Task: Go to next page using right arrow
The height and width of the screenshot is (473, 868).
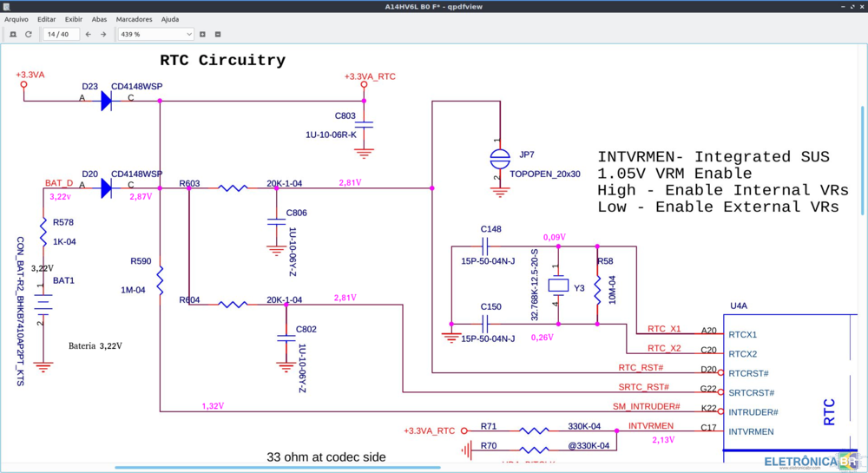Action: 103,35
